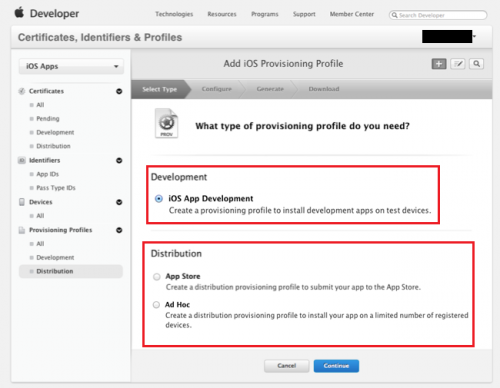Select the App Store radio button
500x388 pixels.
pyautogui.click(x=157, y=277)
